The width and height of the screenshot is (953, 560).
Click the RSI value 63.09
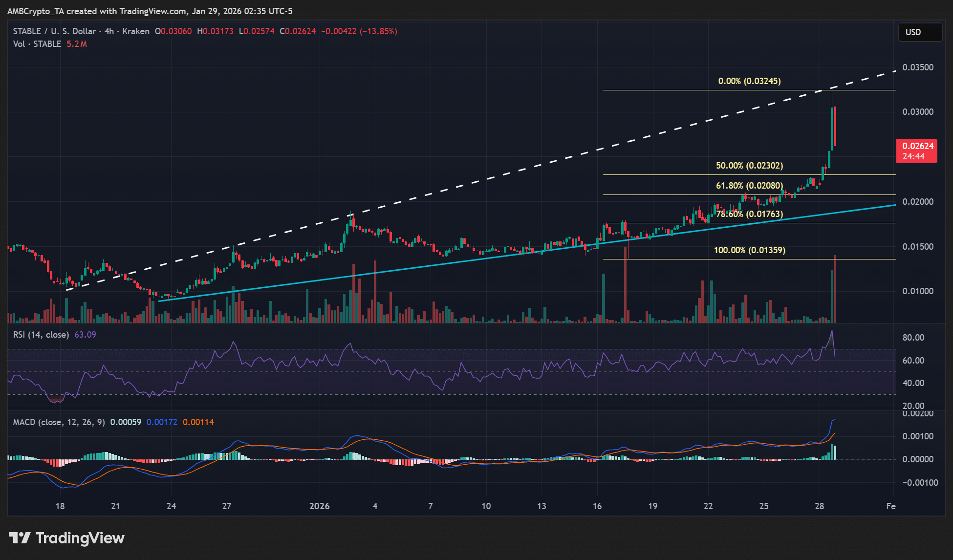tap(84, 334)
